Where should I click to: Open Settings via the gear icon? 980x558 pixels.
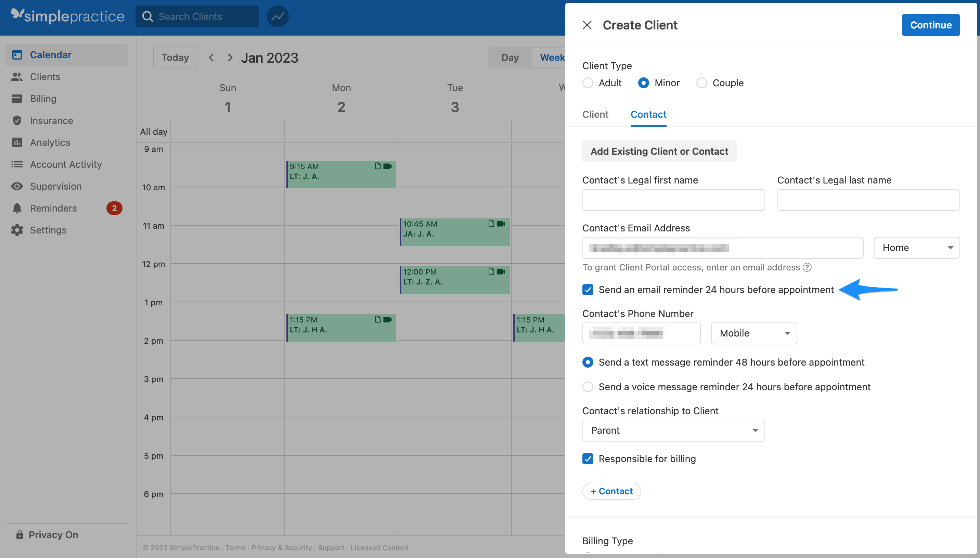pyautogui.click(x=48, y=230)
